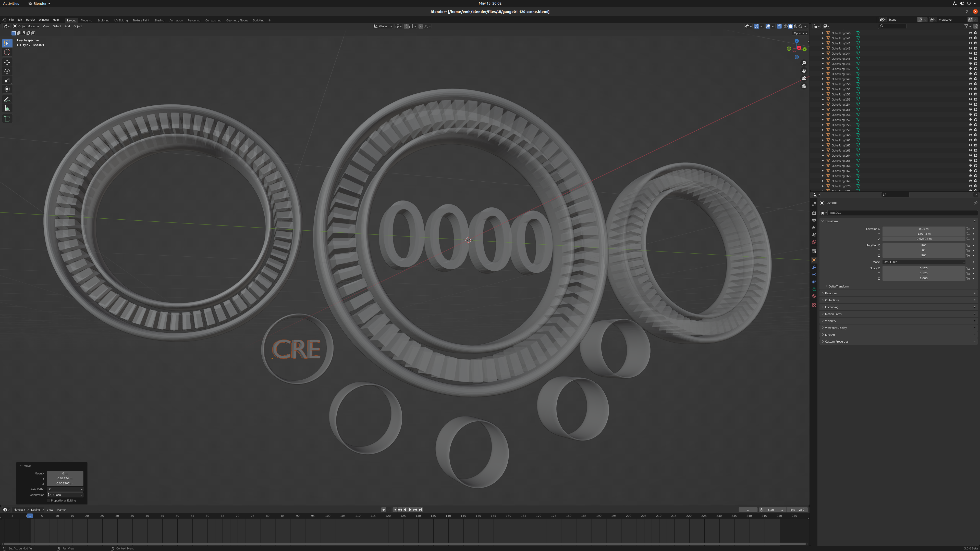Play the animation forward

pos(410,510)
